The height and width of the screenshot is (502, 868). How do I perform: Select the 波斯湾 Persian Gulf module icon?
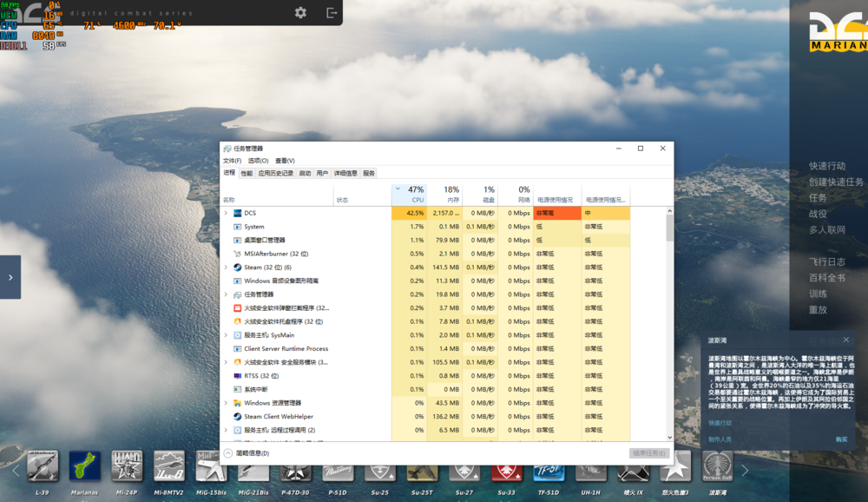[x=718, y=466]
